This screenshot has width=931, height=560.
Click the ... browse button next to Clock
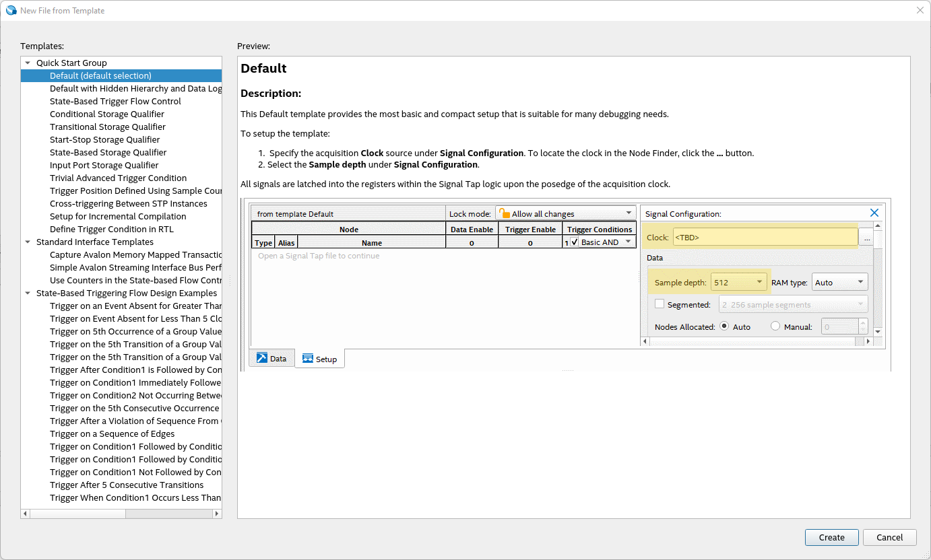866,238
